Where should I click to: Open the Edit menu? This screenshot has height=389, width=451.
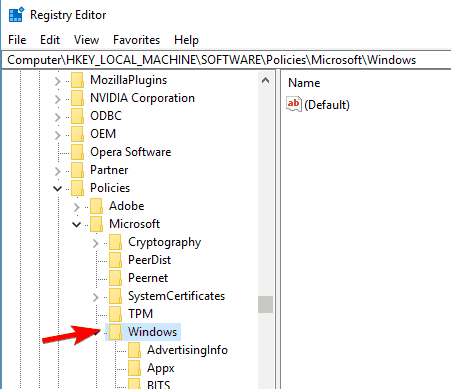pyautogui.click(x=50, y=40)
